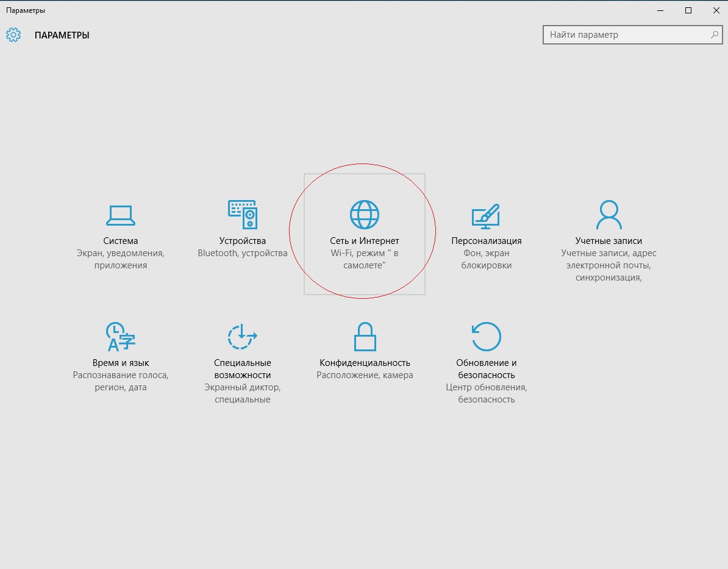Viewport: 728px width, 569px height.
Task: Maximize the Параметры window
Action: point(688,10)
